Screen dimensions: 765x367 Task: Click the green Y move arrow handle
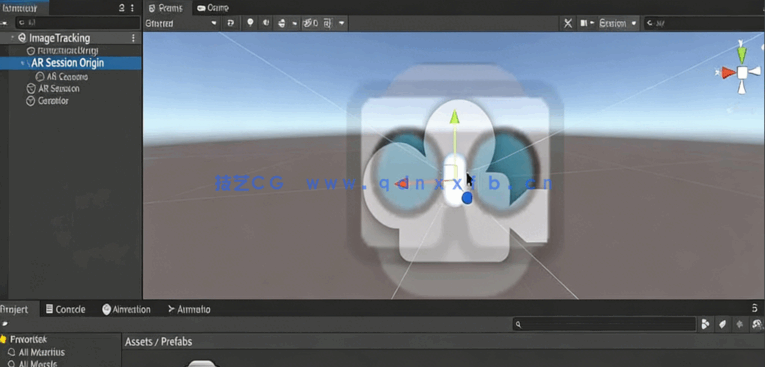(x=454, y=116)
